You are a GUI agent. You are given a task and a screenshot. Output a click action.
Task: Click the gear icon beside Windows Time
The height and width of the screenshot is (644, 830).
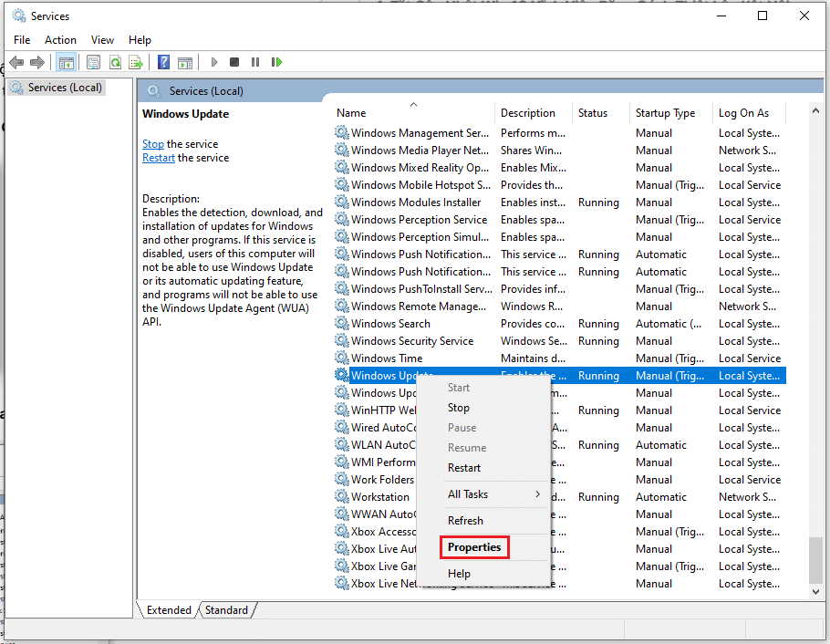pos(342,358)
